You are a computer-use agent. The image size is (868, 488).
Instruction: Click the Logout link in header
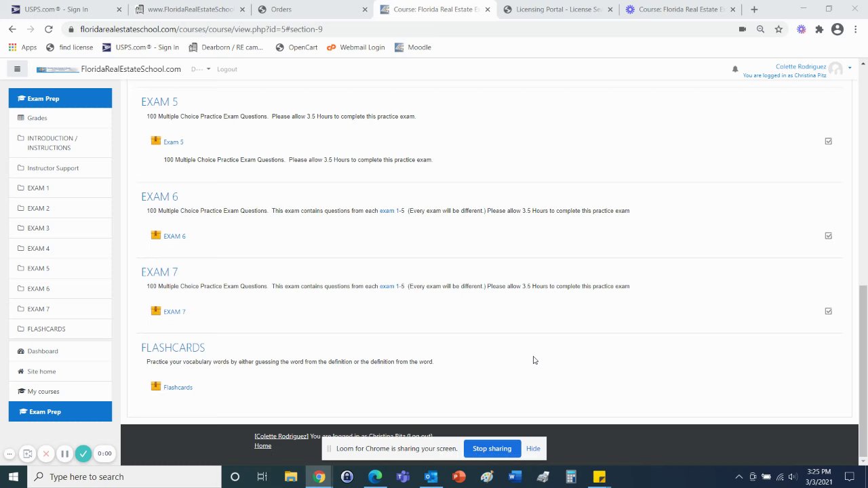(226, 69)
